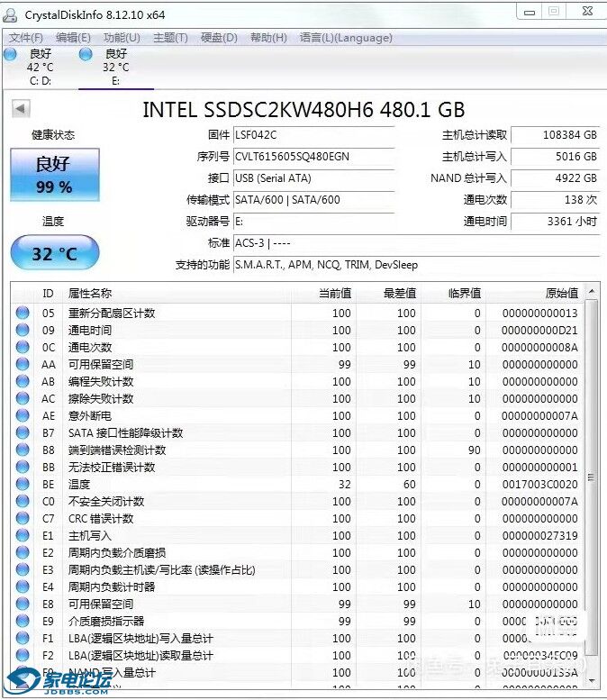The height and width of the screenshot is (700, 607).
Task: Click raw value 000000027319 in 主机写入 row
Action: [539, 535]
